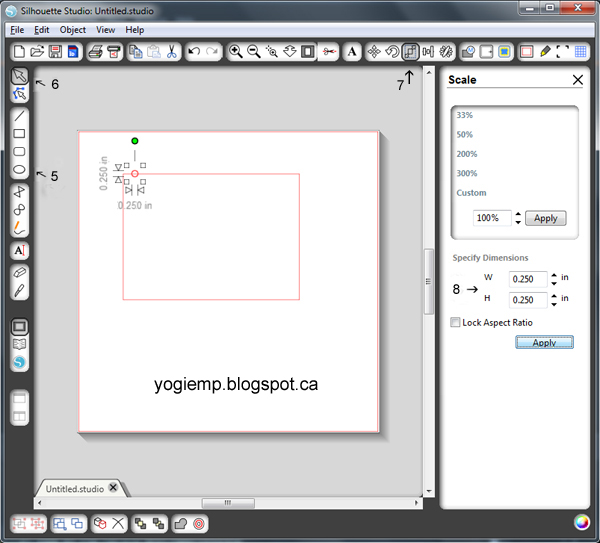Viewport: 600px width, 543px height.
Task: Click the Edit Points tool
Action: point(19,95)
